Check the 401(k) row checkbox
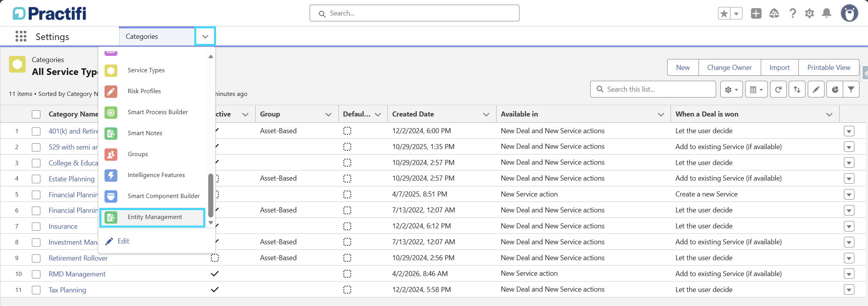The height and width of the screenshot is (306, 868). pyautogui.click(x=36, y=131)
